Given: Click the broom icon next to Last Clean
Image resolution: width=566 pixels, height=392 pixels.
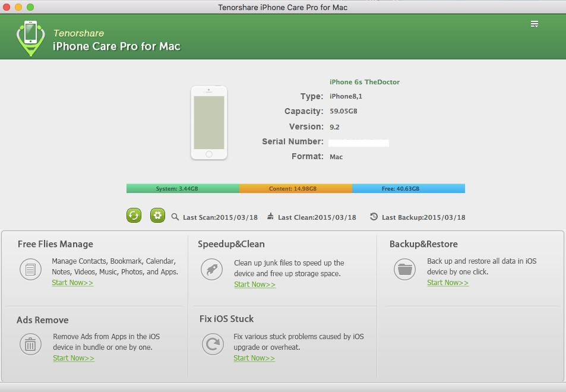Looking at the screenshot, I should (270, 217).
